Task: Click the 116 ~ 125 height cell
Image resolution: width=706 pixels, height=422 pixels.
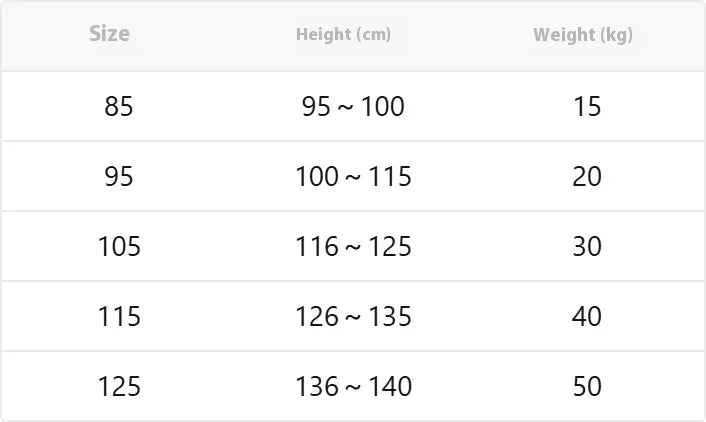Action: pyautogui.click(x=353, y=246)
